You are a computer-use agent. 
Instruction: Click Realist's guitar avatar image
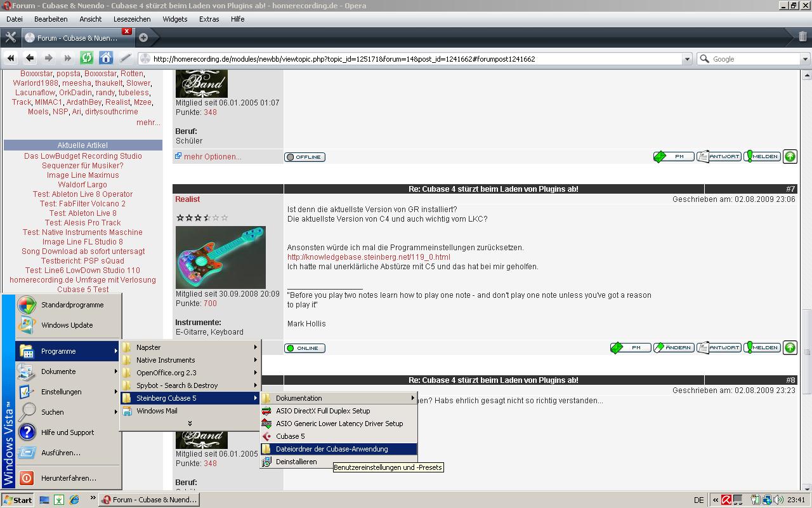coord(220,257)
